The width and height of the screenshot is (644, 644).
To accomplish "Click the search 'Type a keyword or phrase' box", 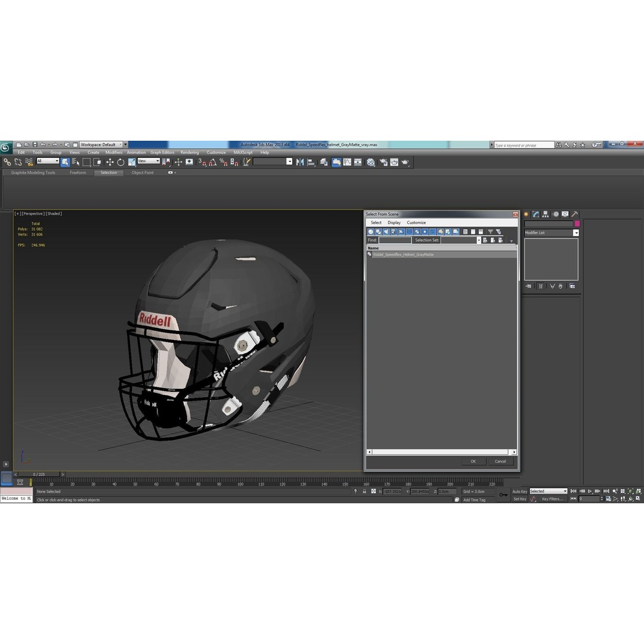I will click(x=524, y=145).
